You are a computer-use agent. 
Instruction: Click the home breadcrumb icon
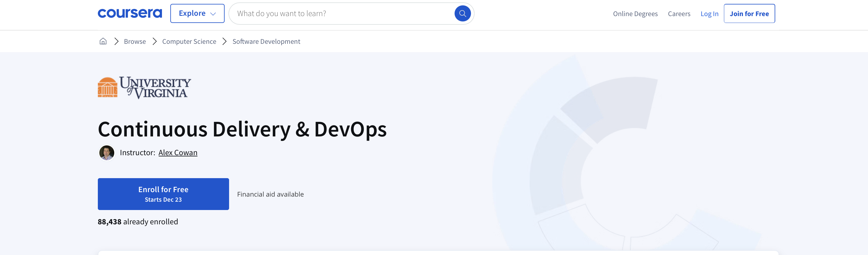(x=103, y=41)
